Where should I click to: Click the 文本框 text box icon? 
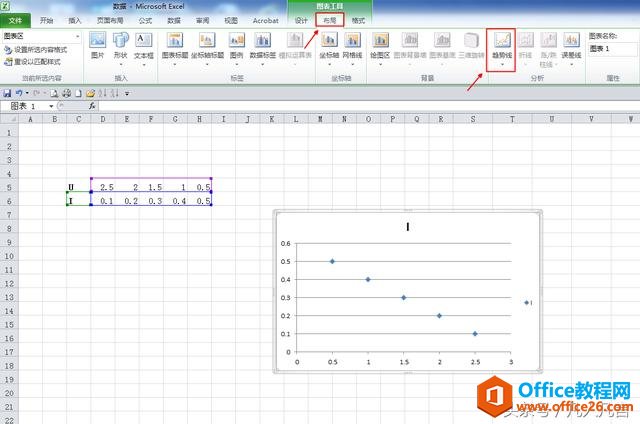(x=144, y=40)
